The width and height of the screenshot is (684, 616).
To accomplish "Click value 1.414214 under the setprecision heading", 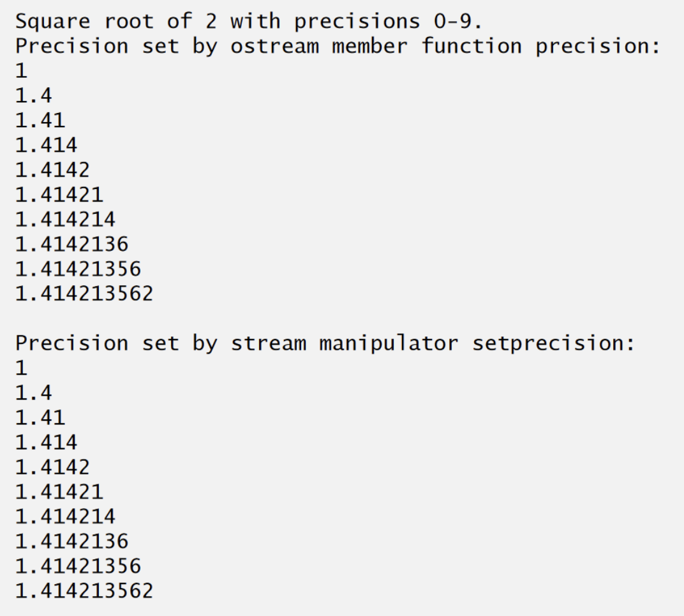I will tap(65, 516).
